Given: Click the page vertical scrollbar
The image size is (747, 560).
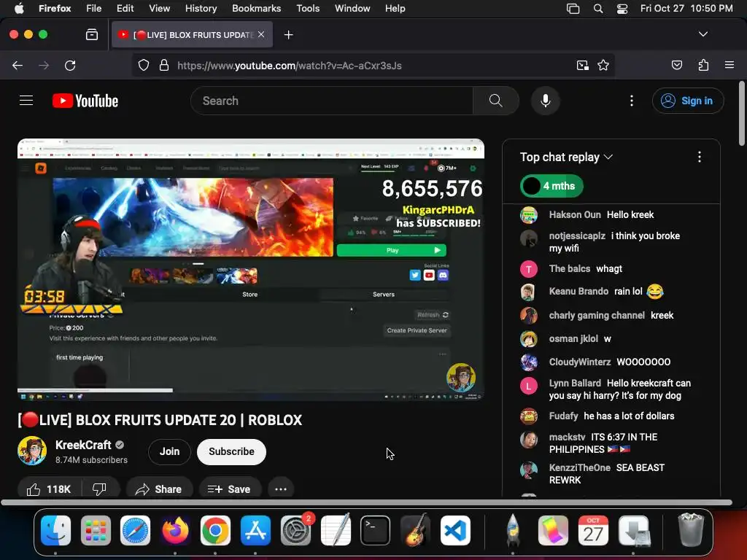Looking at the screenshot, I should 741,113.
